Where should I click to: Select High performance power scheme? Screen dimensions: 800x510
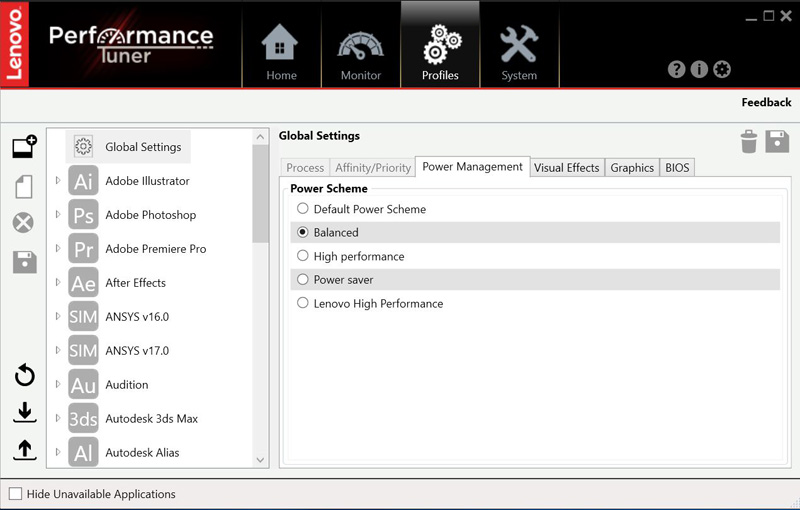click(x=303, y=256)
